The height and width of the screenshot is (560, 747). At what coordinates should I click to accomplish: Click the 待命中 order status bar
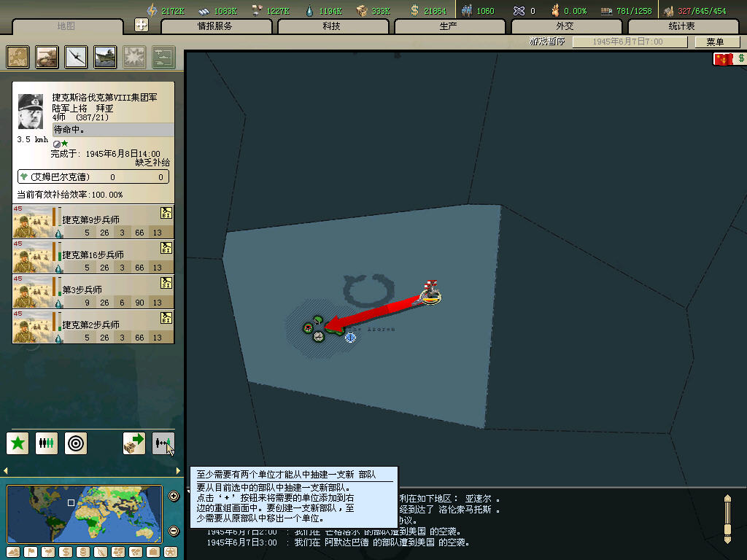tap(113, 130)
